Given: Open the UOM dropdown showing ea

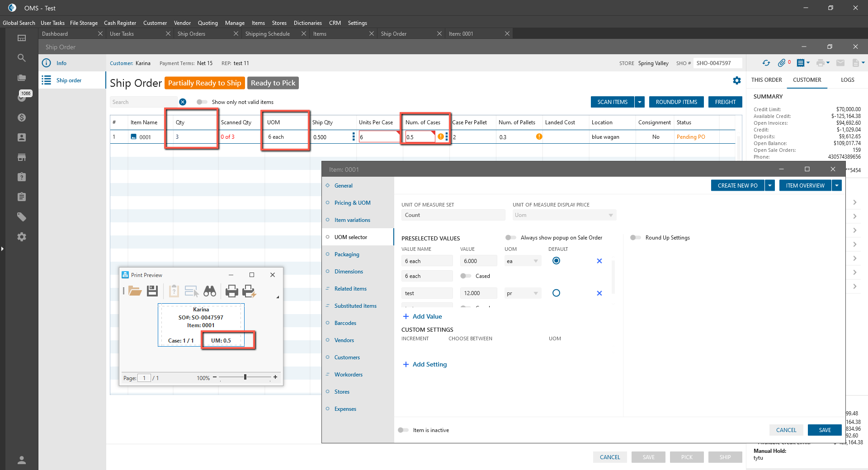Looking at the screenshot, I should [x=523, y=261].
